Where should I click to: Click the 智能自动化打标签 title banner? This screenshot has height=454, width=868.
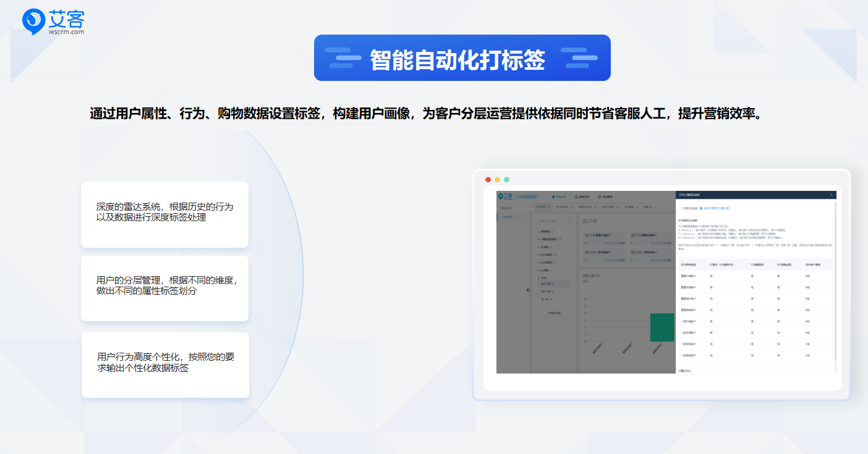click(x=462, y=58)
